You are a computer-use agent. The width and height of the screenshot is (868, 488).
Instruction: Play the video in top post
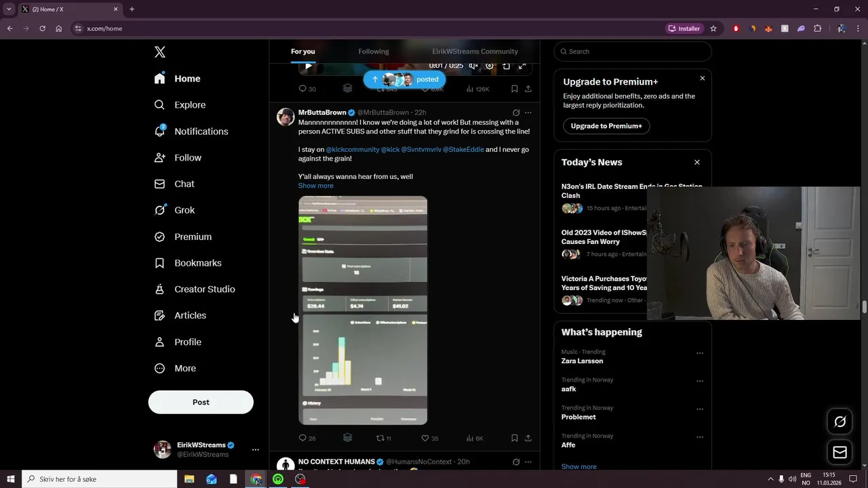click(x=308, y=66)
